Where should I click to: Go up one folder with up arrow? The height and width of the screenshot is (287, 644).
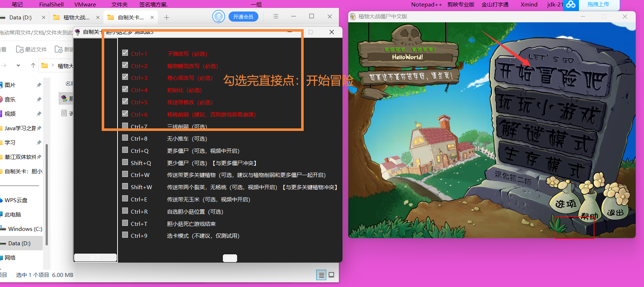point(33,65)
